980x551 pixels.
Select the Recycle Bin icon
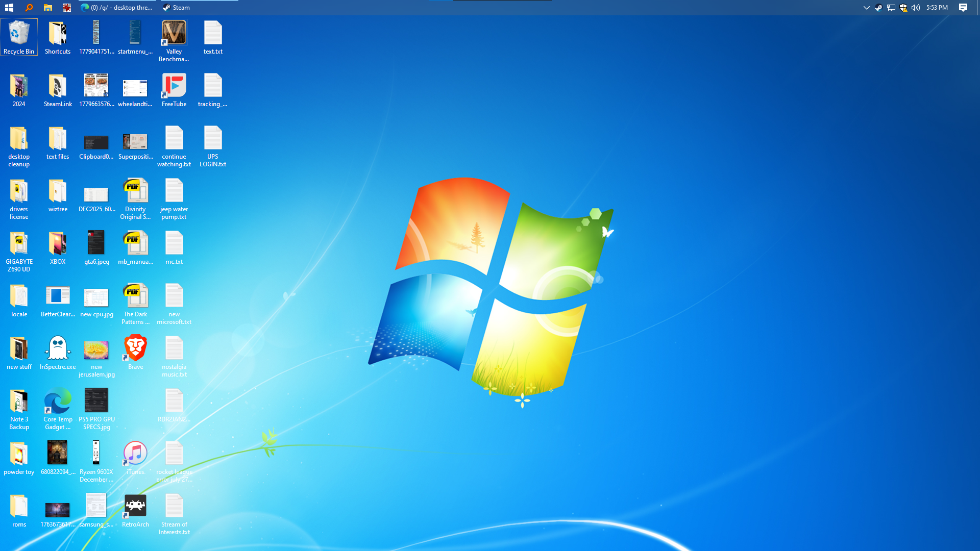tap(19, 37)
